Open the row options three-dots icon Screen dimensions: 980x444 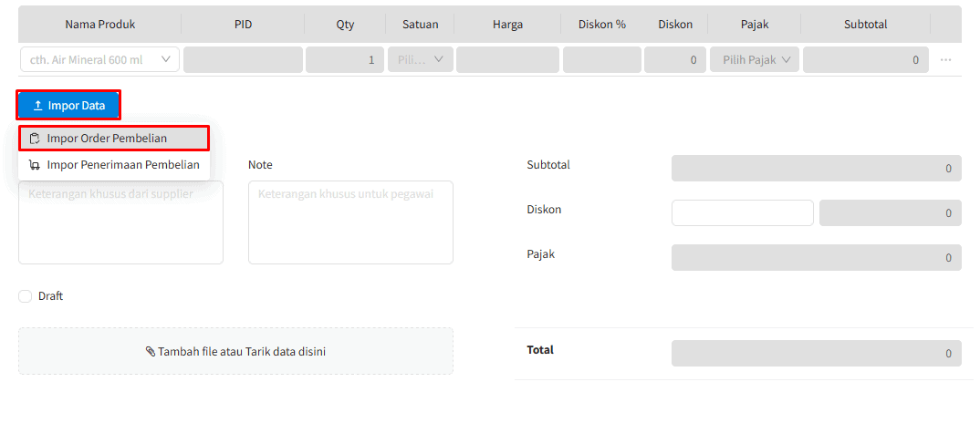[945, 60]
